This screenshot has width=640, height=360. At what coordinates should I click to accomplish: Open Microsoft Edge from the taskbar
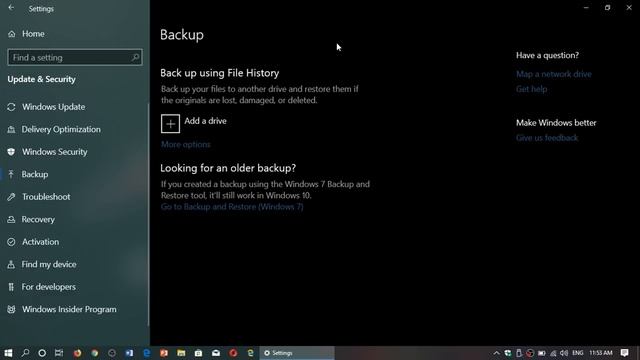(147, 353)
